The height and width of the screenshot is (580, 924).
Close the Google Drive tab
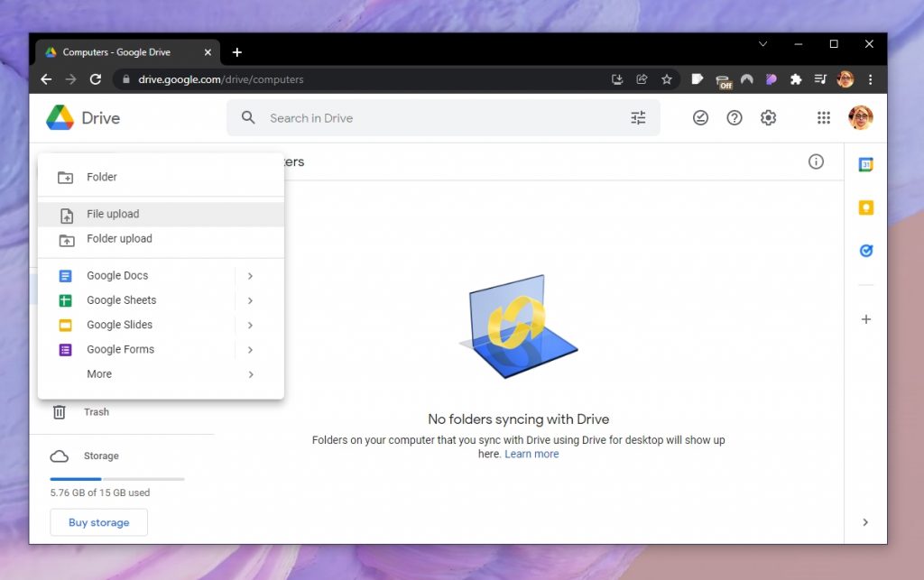(x=208, y=52)
